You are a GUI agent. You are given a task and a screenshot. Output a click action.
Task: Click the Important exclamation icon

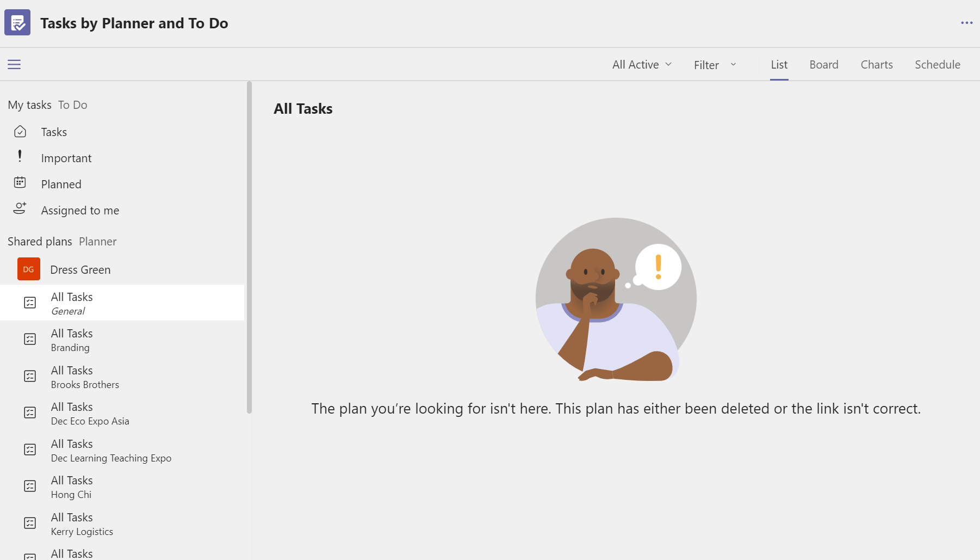tap(20, 157)
